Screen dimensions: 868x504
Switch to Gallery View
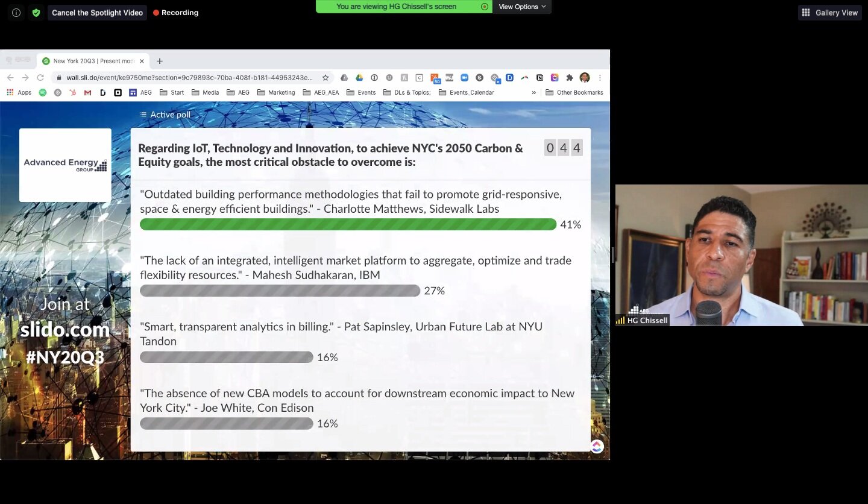[830, 13]
